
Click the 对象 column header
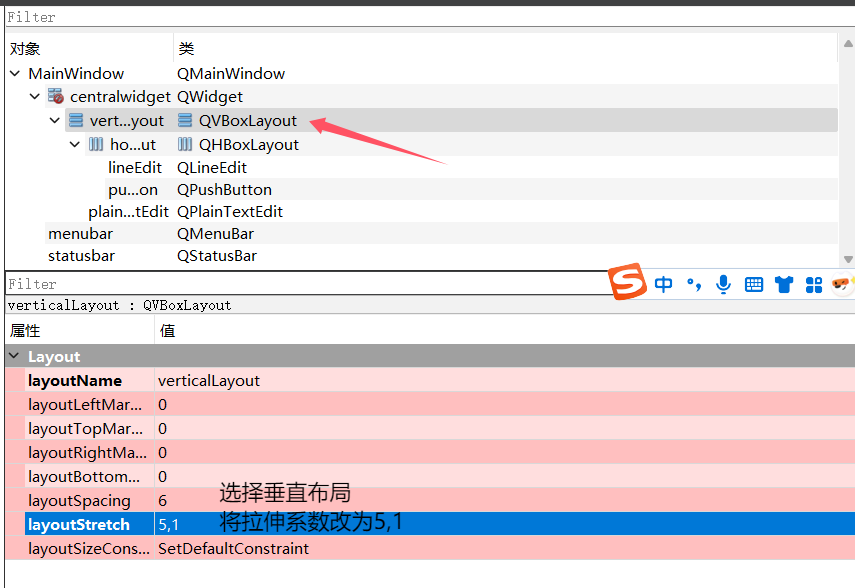pos(89,49)
